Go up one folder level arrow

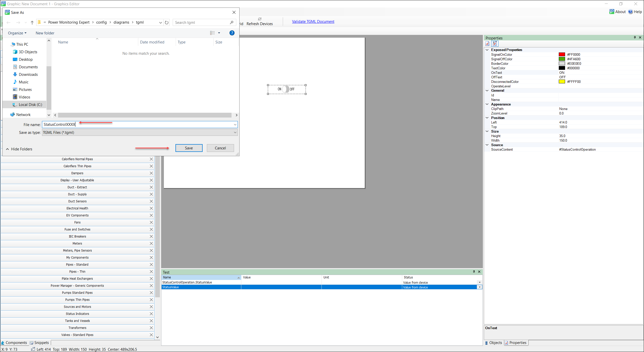click(32, 22)
